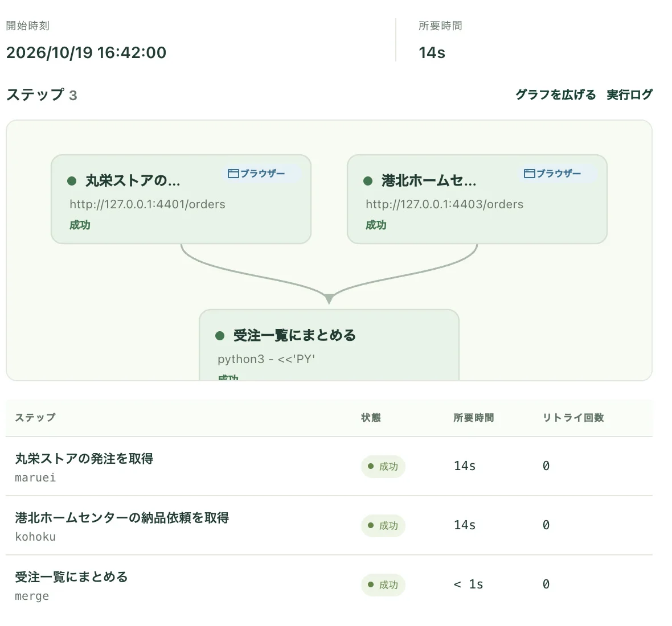
Task: Open table row 受注一覧にまとめる
Action: click(x=329, y=585)
